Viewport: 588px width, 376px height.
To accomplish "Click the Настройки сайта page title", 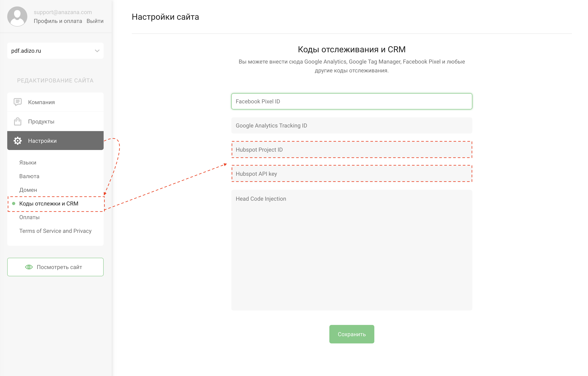I will [x=165, y=17].
